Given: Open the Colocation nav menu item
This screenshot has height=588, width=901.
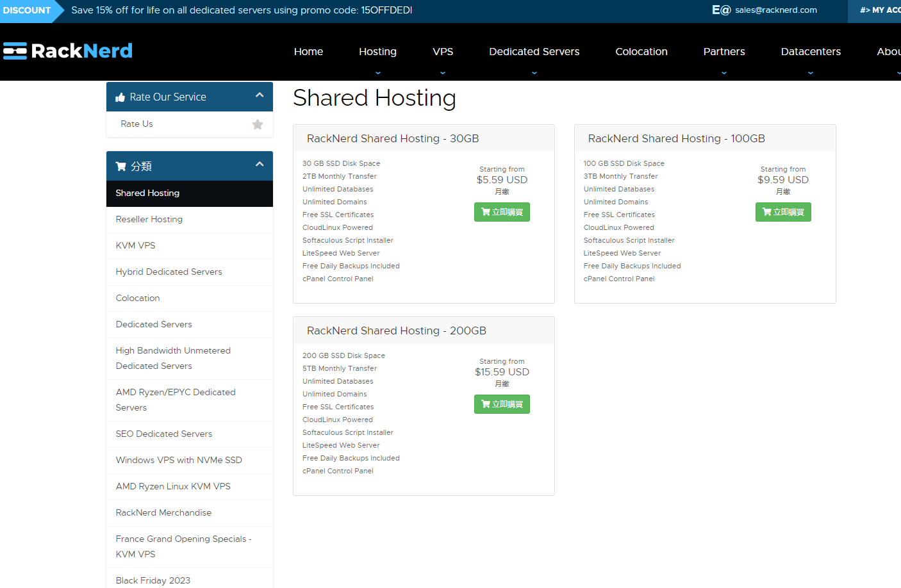Looking at the screenshot, I should pos(641,52).
